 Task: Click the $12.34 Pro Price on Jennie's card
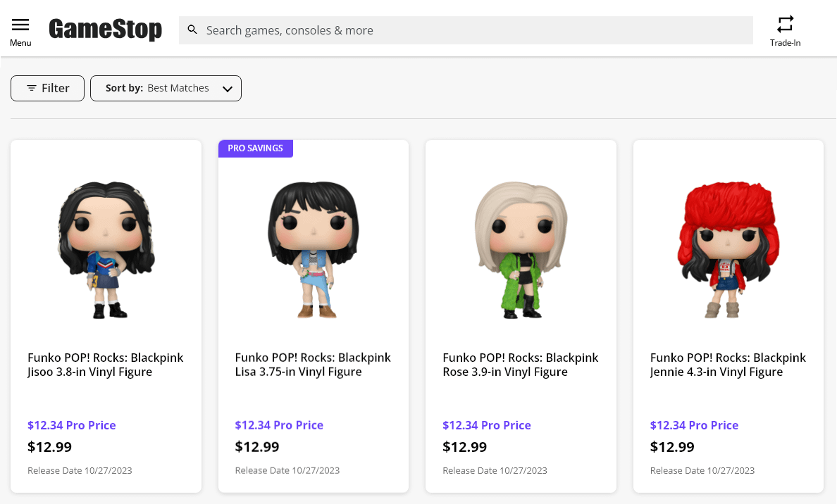tap(694, 425)
